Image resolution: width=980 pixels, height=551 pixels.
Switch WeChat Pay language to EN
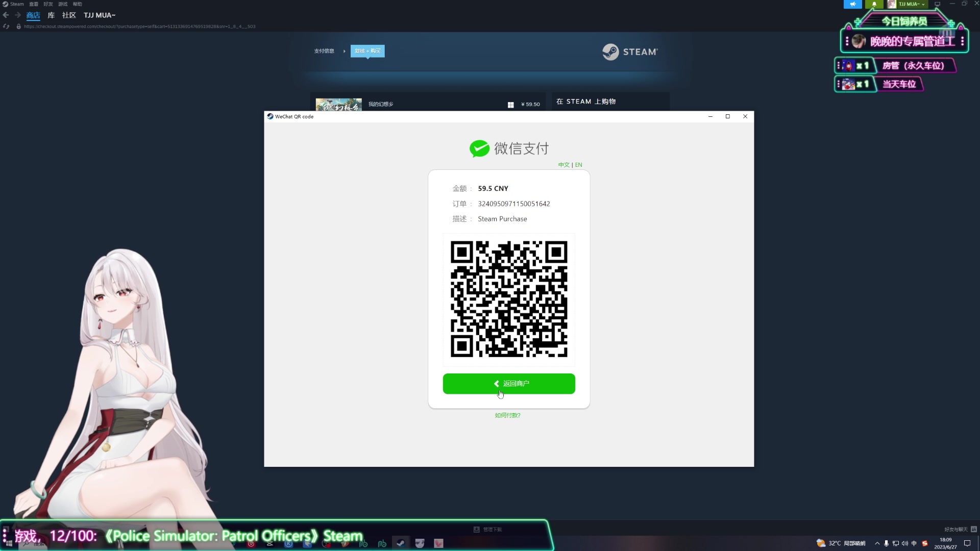coord(578,165)
